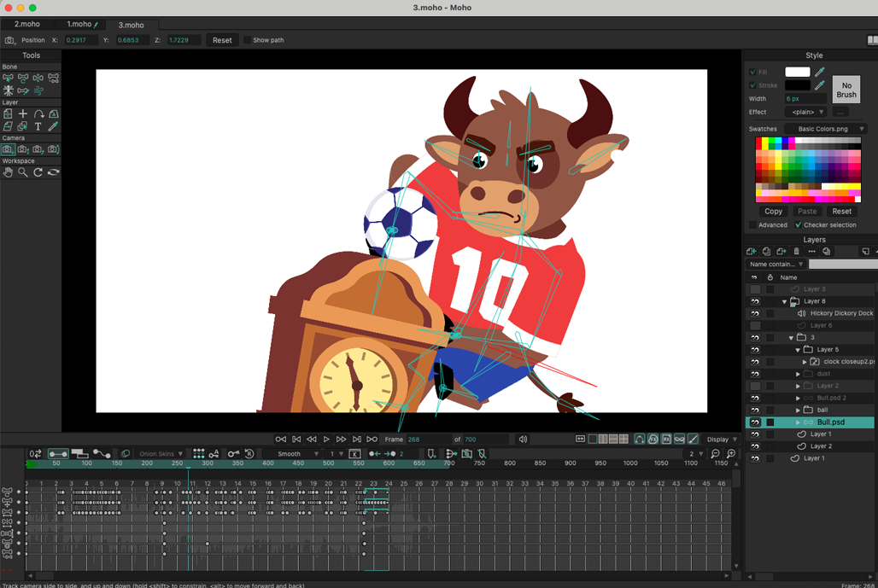Click the Copy button under the swatches
The width and height of the screenshot is (878, 588).
[772, 211]
